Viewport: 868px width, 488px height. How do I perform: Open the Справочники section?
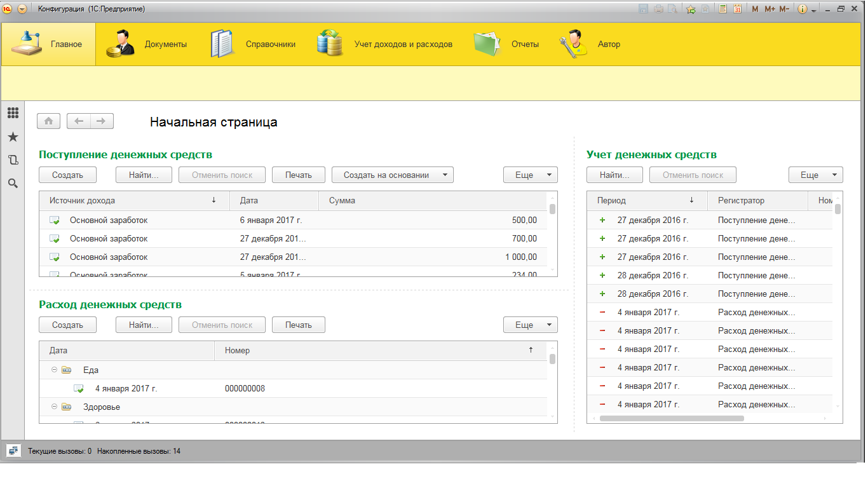253,44
